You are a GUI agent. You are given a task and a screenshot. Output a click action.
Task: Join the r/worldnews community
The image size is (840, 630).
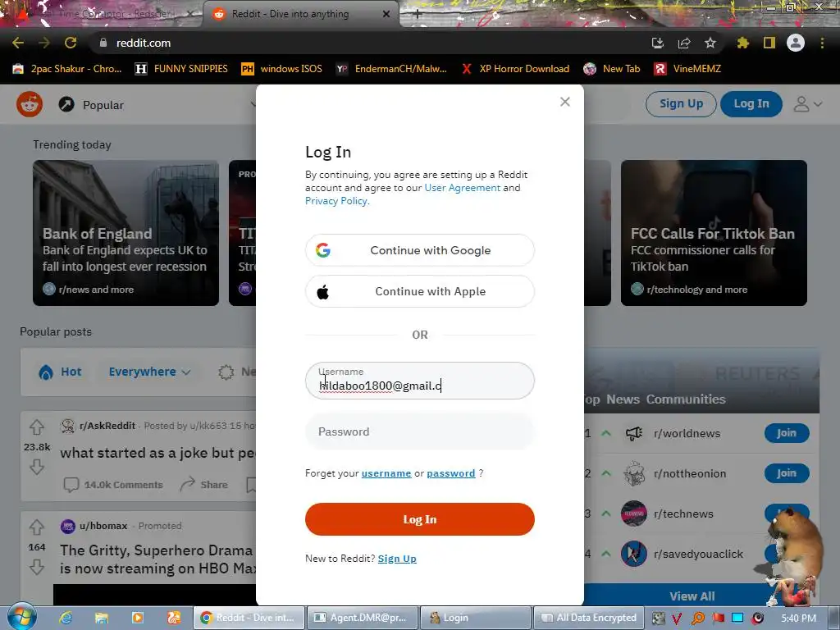click(787, 433)
